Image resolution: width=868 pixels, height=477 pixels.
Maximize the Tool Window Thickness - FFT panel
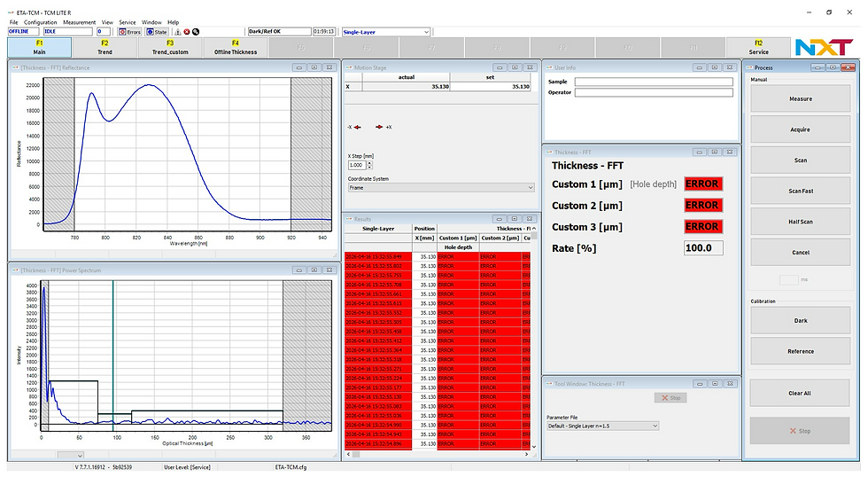tap(715, 383)
